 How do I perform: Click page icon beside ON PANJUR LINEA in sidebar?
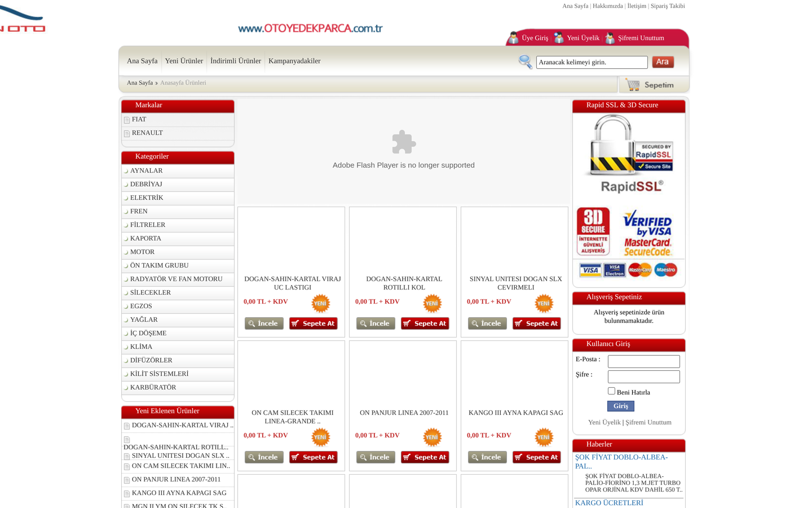(127, 480)
